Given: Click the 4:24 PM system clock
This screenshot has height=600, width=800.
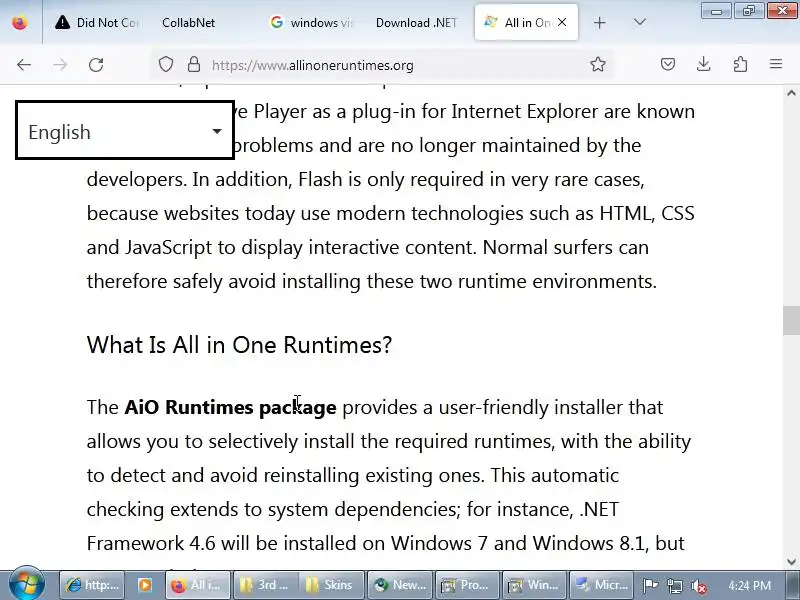Looking at the screenshot, I should click(749, 585).
